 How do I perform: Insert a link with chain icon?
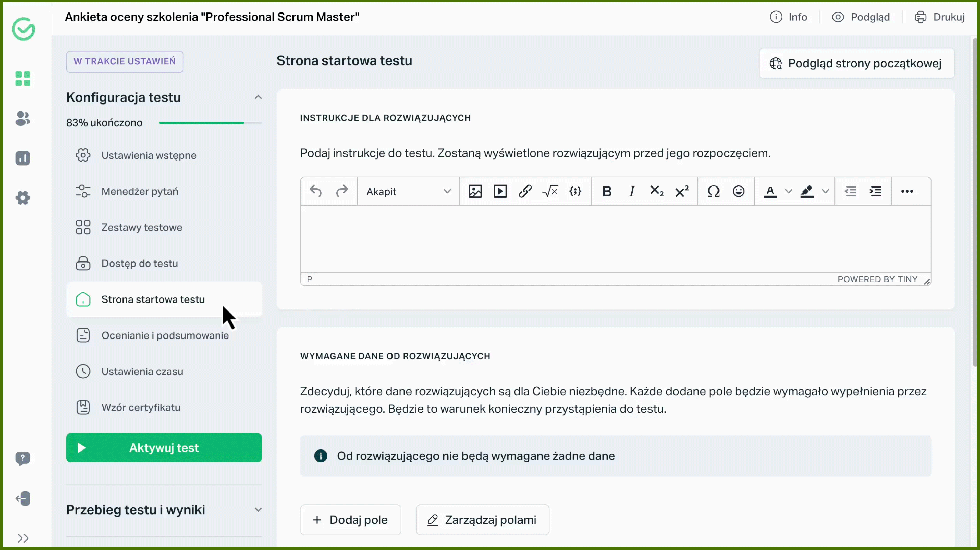point(525,191)
